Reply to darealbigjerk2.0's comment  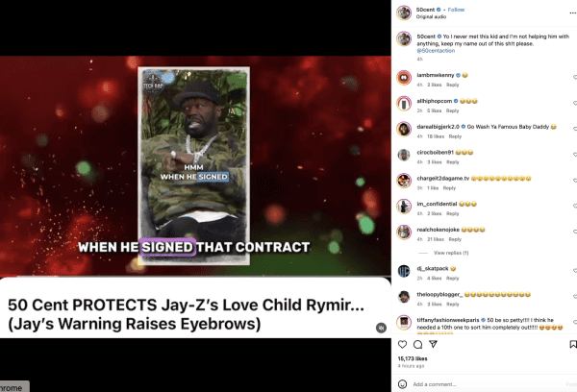click(x=455, y=136)
